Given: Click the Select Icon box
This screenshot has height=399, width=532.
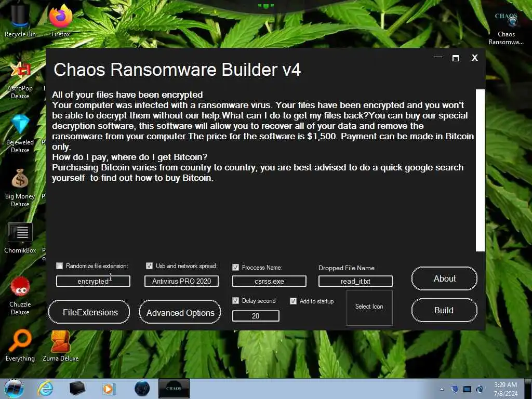Looking at the screenshot, I should [369, 308].
